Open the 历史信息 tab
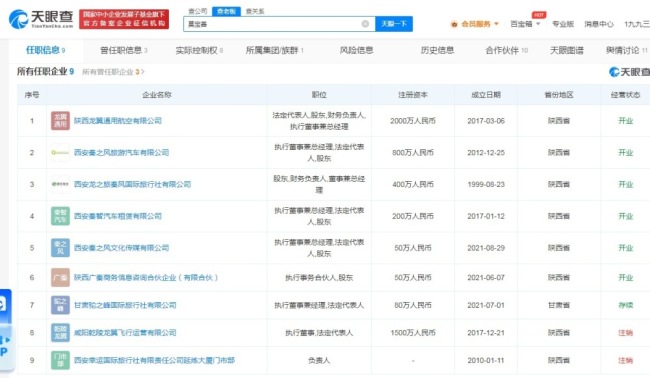 tap(437, 50)
